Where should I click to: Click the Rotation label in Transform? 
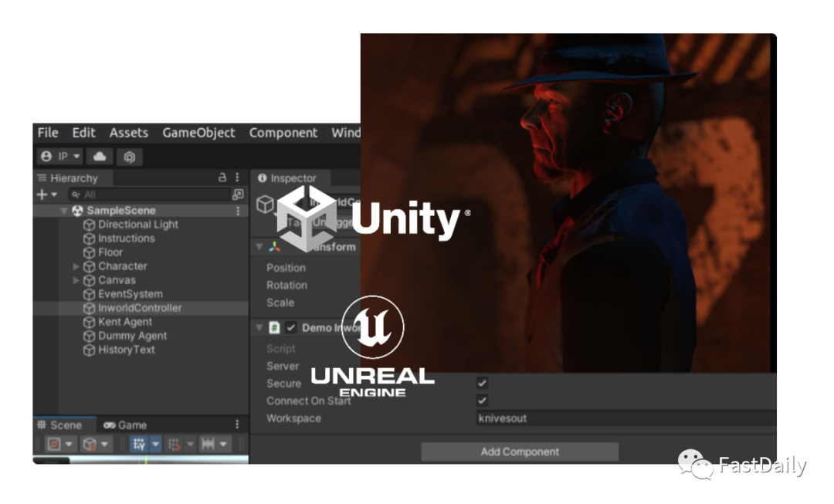286,286
